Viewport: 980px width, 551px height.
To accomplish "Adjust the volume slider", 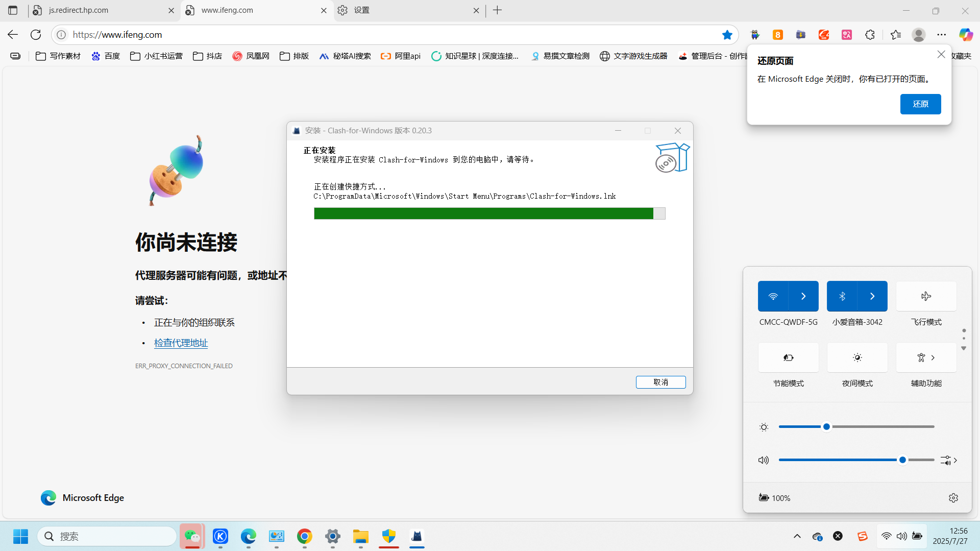I will (x=856, y=460).
